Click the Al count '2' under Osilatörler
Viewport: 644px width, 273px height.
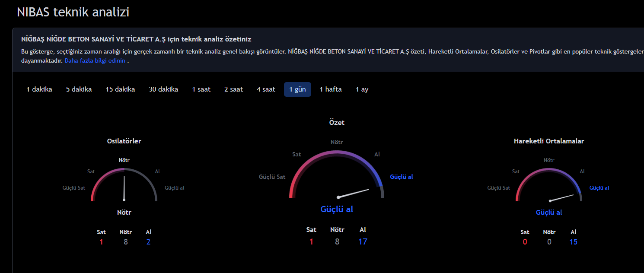148,242
